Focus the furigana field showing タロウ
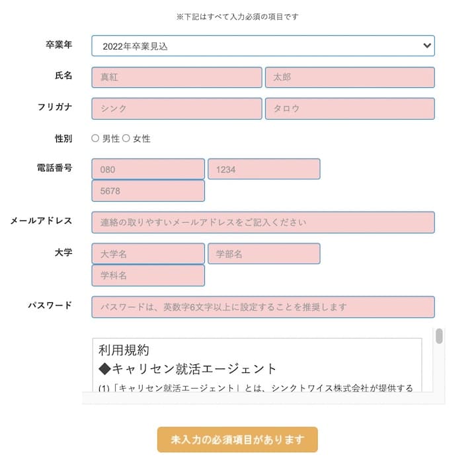 pos(350,108)
